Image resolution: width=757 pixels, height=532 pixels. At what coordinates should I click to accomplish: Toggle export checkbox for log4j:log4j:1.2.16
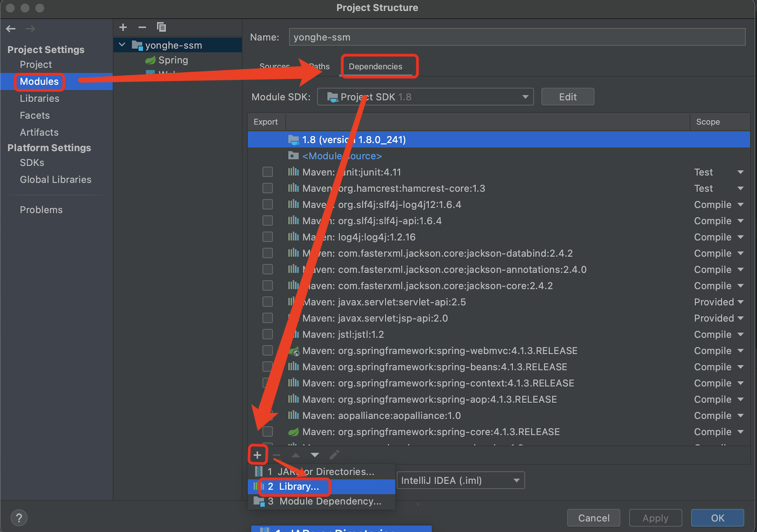pos(268,237)
